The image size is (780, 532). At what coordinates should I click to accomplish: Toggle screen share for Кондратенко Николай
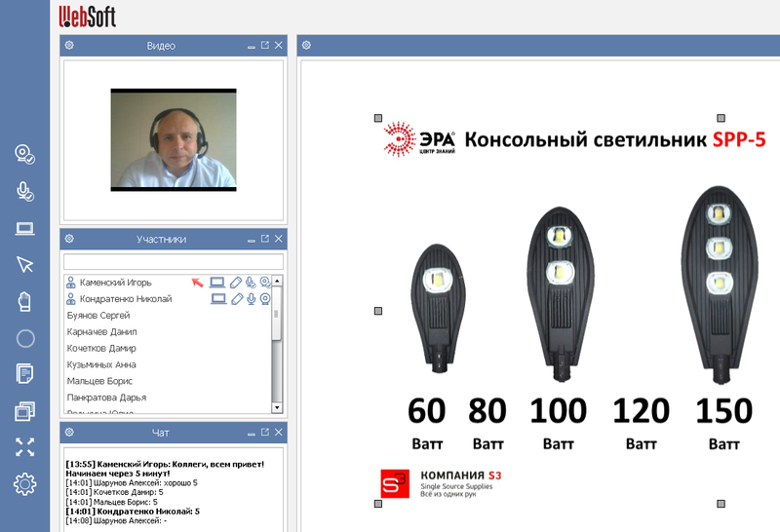pos(218,299)
